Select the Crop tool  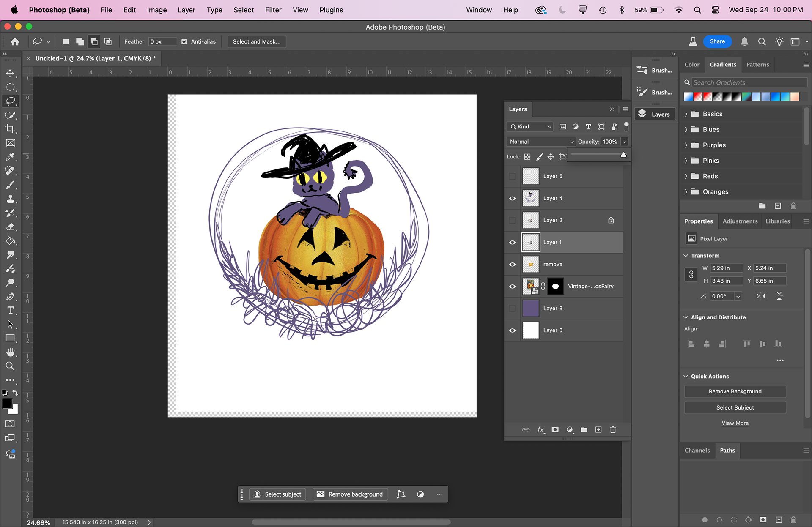pos(11,129)
